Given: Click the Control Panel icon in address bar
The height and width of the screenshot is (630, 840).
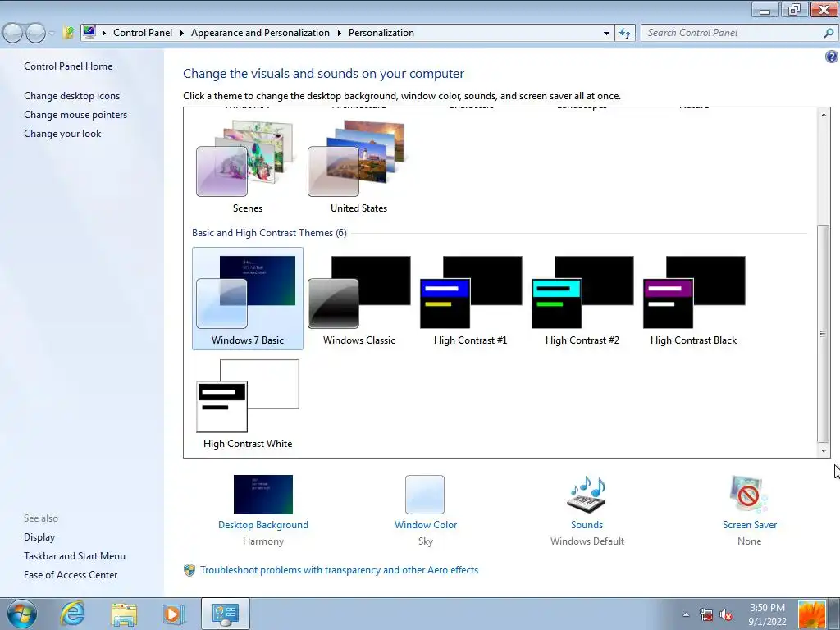Looking at the screenshot, I should coord(89,33).
